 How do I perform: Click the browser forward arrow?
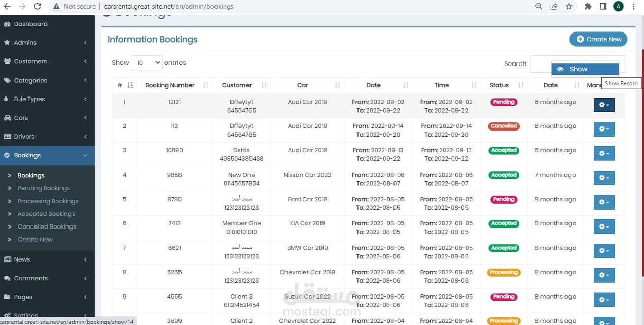22,6
